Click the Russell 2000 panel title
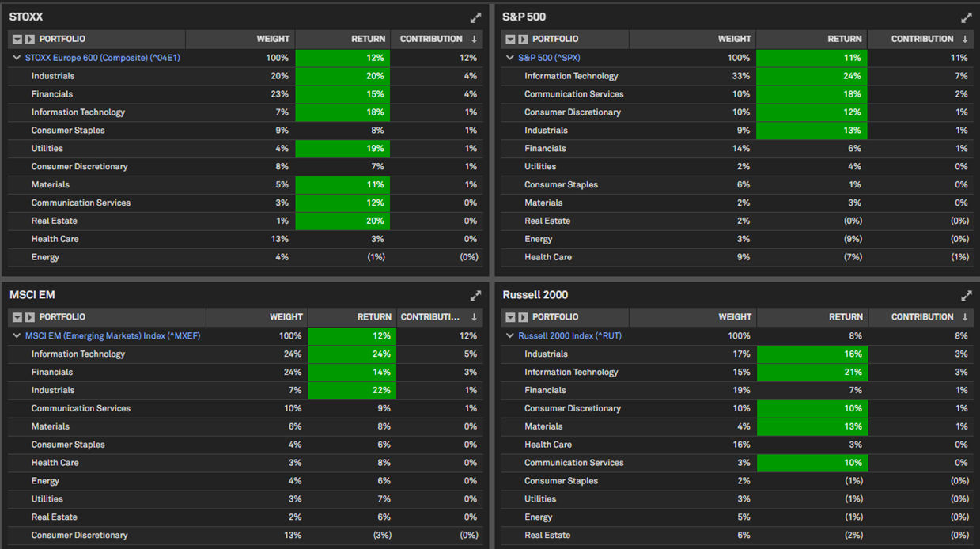This screenshot has width=980, height=549. point(535,295)
